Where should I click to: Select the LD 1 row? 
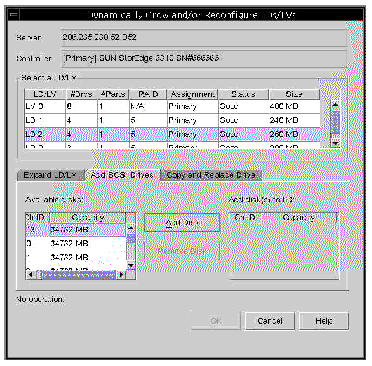tap(172, 120)
